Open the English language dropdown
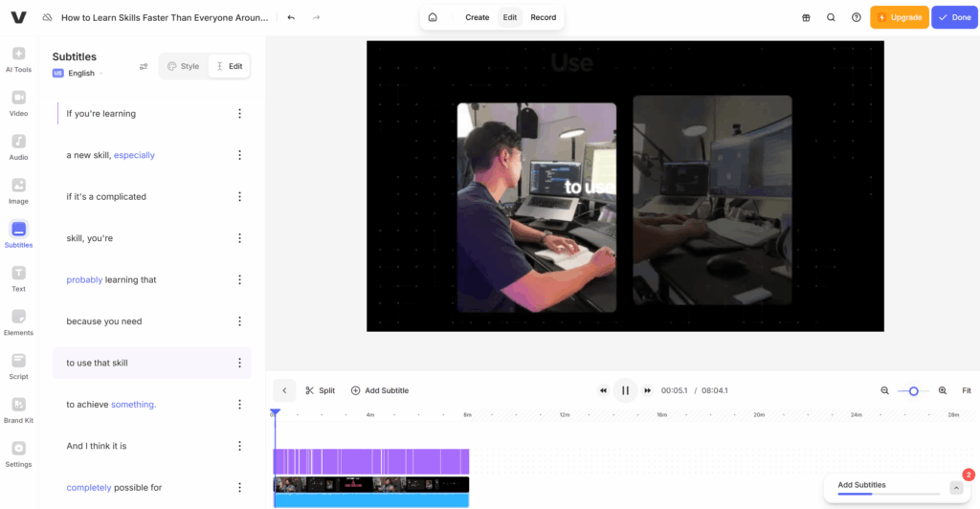 tap(78, 73)
